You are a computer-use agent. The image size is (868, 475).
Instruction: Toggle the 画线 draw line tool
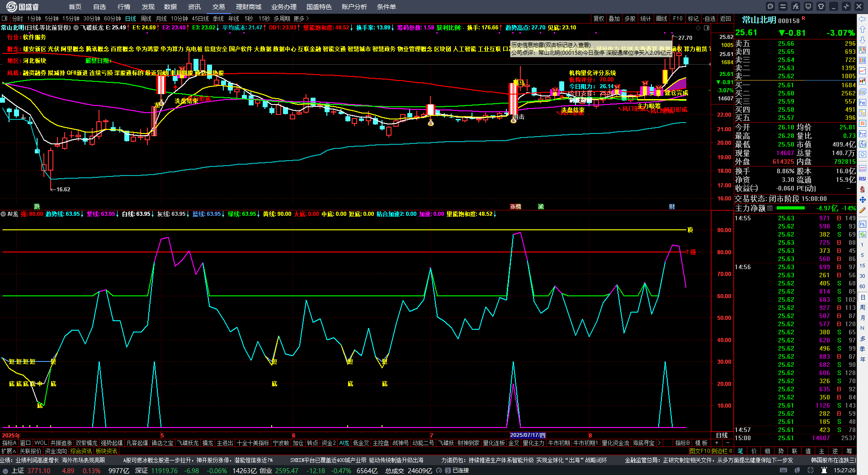pyautogui.click(x=662, y=19)
